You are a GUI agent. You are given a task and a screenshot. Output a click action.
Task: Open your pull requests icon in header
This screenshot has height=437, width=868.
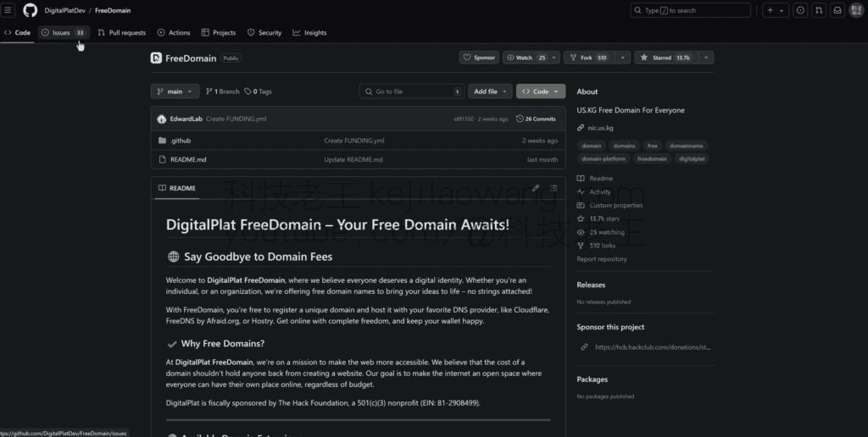click(819, 10)
